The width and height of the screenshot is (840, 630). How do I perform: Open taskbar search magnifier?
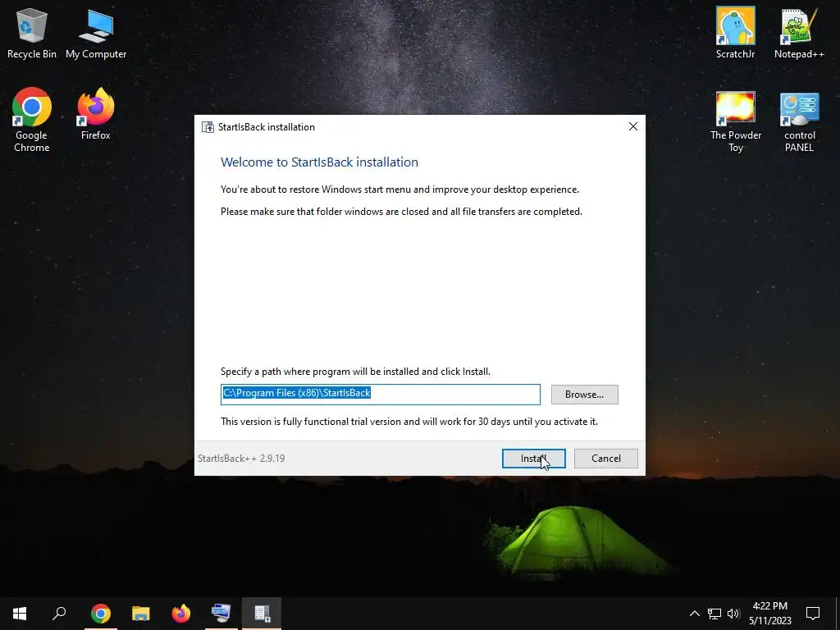point(59,614)
